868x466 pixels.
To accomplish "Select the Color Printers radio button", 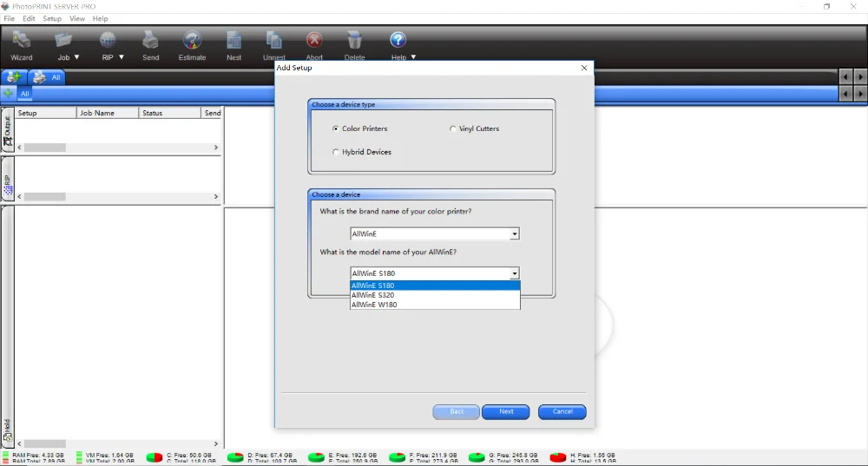I will coord(335,128).
